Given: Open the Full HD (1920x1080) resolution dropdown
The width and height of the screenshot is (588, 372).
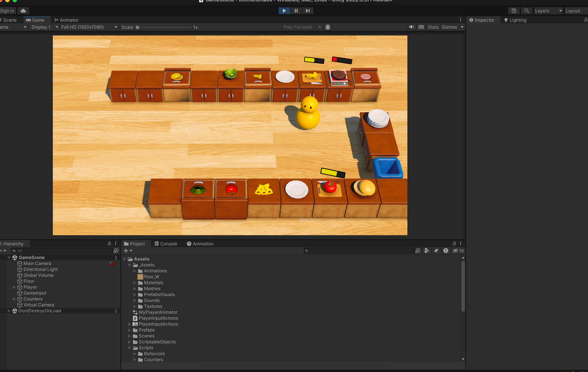Looking at the screenshot, I should [x=89, y=27].
